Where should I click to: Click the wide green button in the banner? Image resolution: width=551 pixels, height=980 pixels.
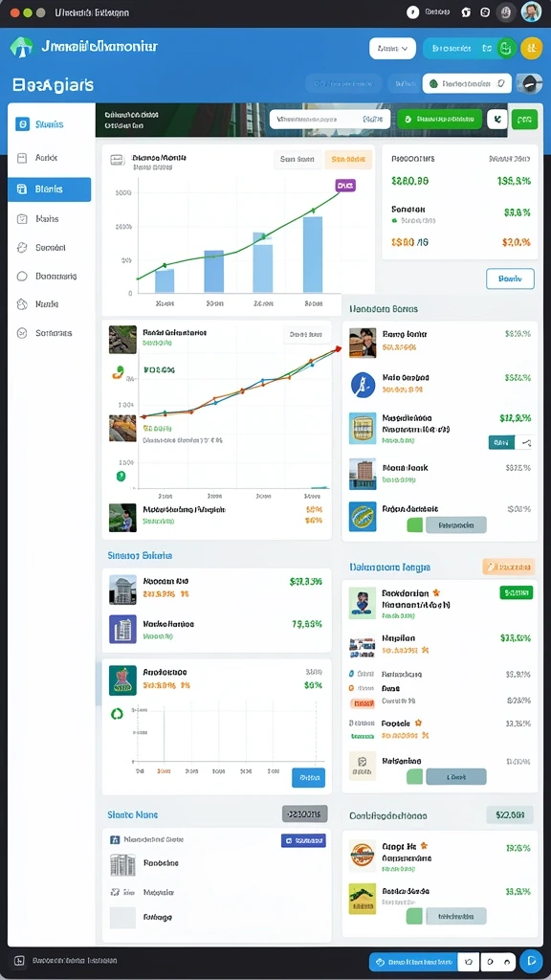tap(440, 119)
